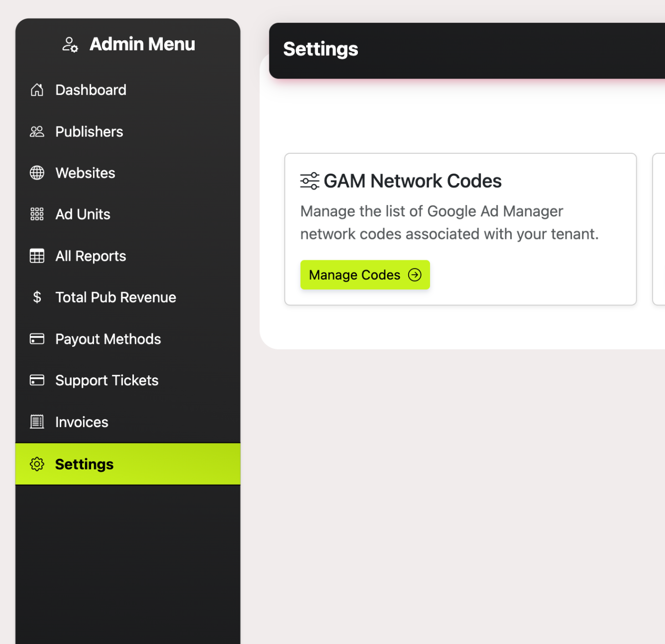Click the GAM Network Codes sliders icon
This screenshot has height=644, width=665.
[310, 181]
